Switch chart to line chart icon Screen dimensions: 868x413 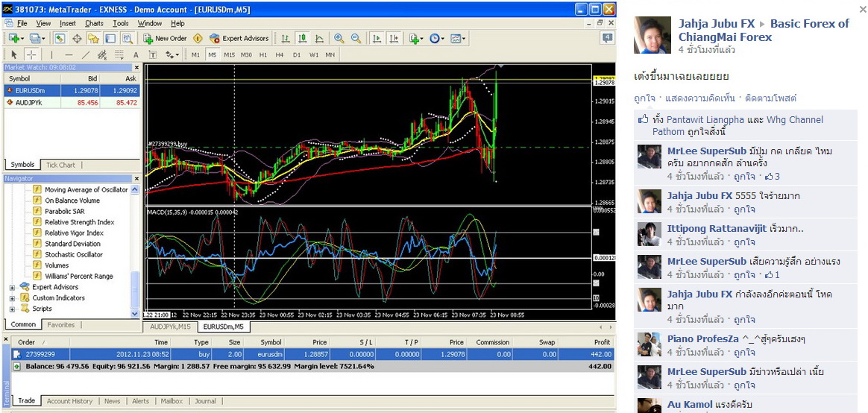319,38
